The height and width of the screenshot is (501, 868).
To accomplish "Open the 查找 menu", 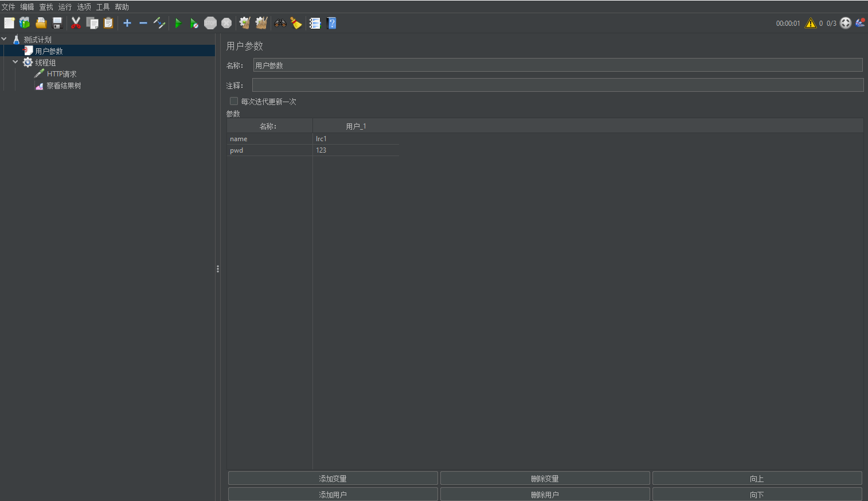I will point(46,7).
